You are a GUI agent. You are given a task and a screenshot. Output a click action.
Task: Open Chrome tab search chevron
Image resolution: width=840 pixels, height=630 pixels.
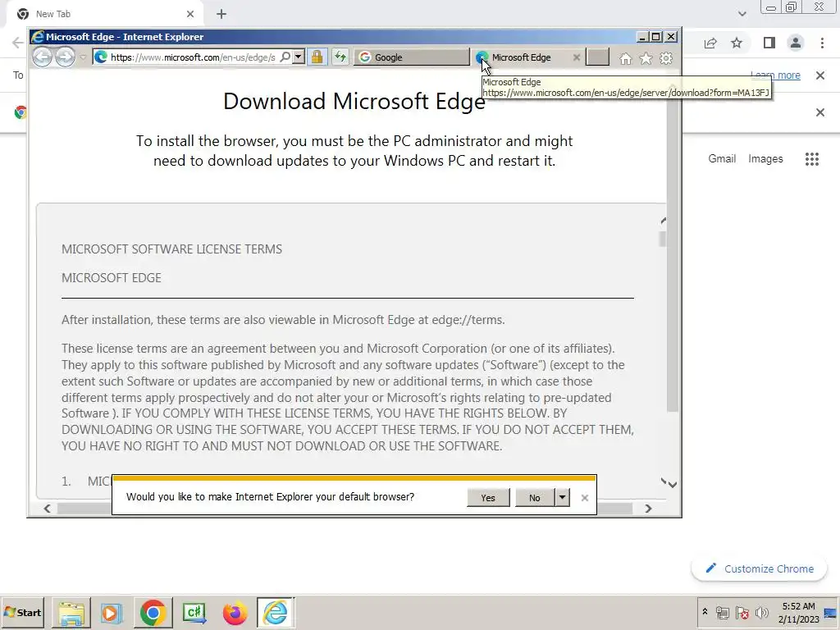click(x=742, y=14)
